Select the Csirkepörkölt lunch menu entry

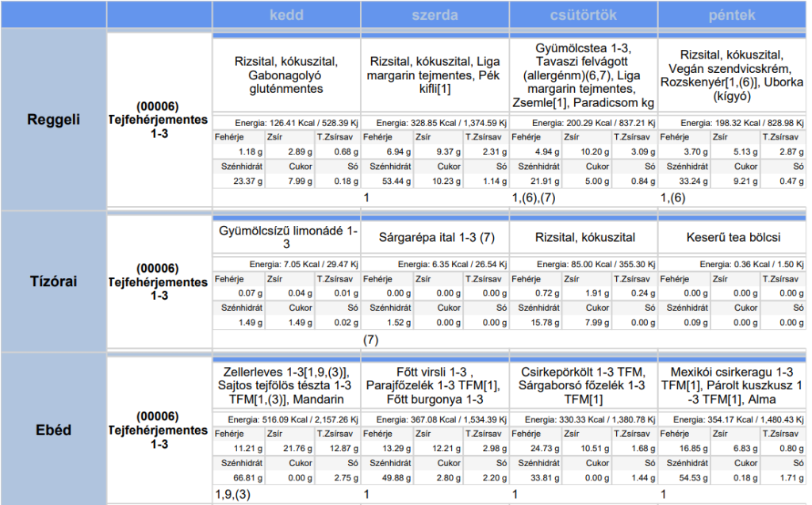point(583,385)
